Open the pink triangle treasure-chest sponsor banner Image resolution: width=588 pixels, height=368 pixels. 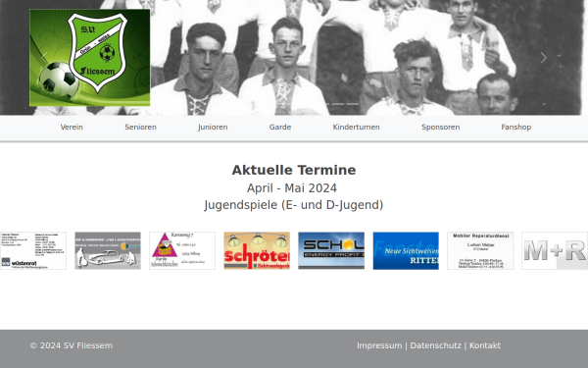(x=182, y=250)
